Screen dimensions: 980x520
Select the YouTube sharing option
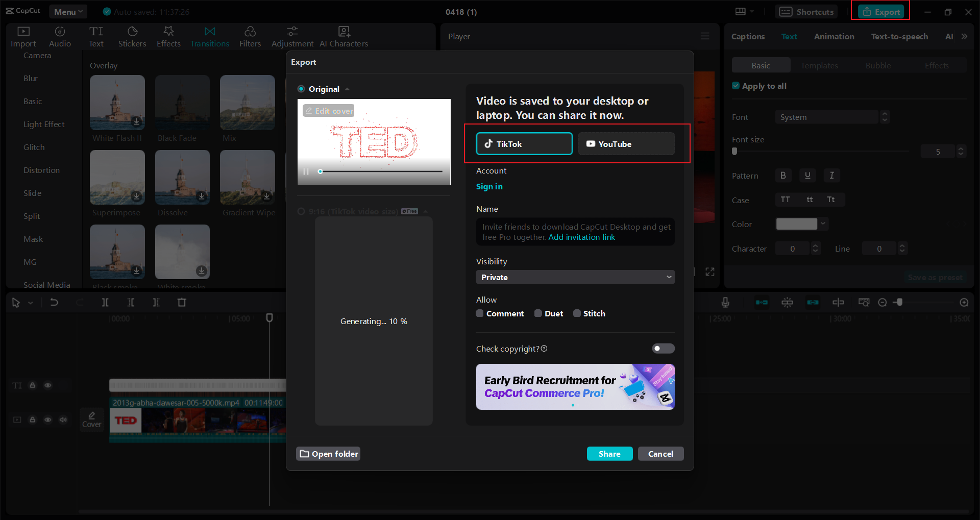[x=626, y=144]
